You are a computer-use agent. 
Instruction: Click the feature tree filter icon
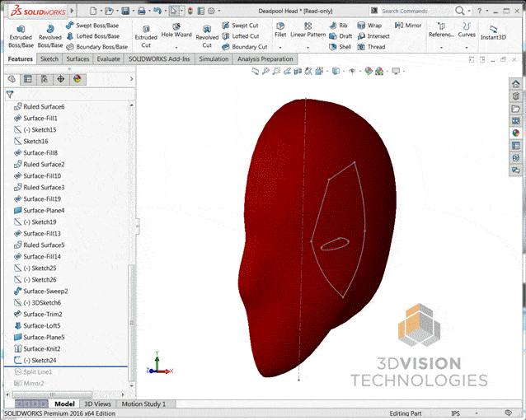click(x=10, y=95)
